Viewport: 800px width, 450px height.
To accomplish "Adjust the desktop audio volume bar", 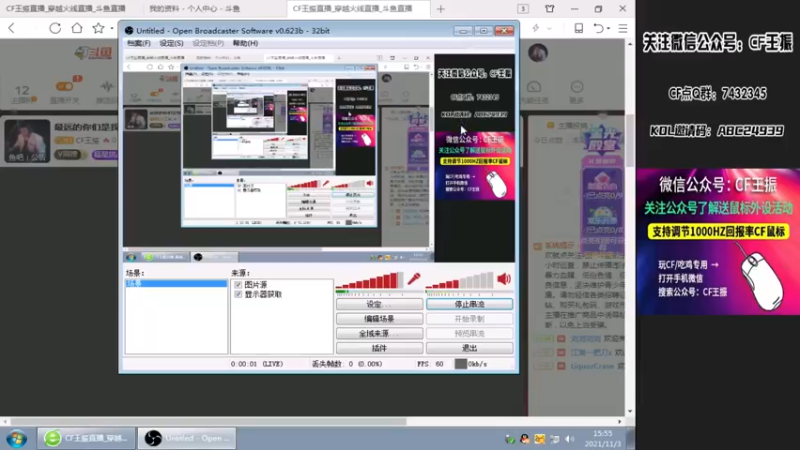I will (460, 280).
